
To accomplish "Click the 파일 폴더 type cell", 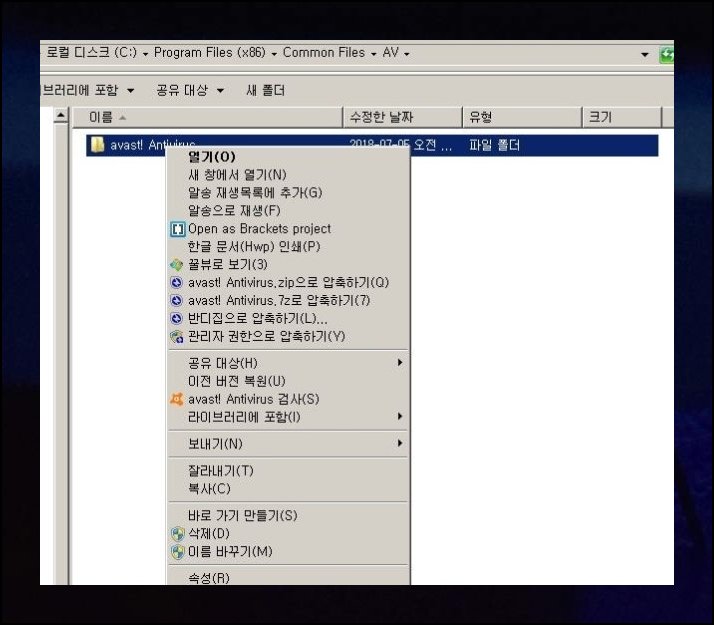I will pyautogui.click(x=495, y=145).
